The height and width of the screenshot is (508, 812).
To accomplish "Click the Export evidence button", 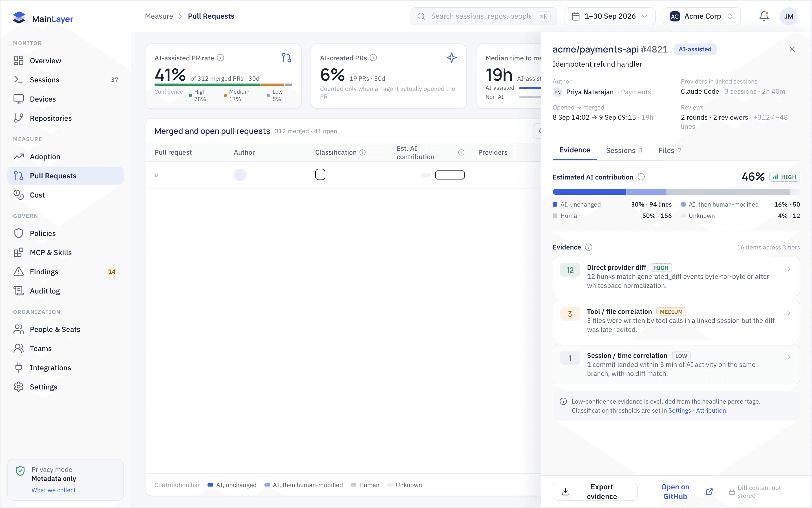I will (x=595, y=492).
